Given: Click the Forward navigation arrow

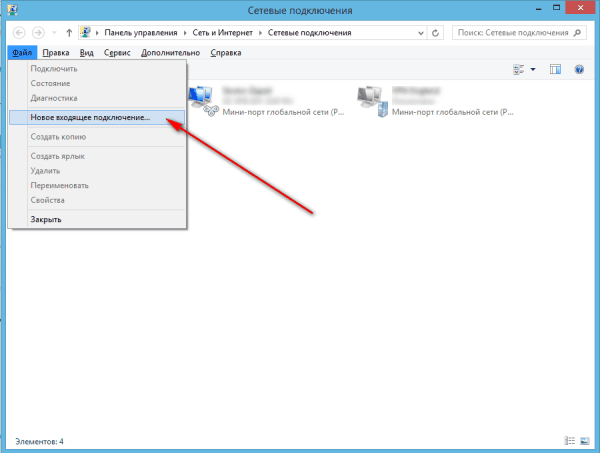Looking at the screenshot, I should coord(38,33).
